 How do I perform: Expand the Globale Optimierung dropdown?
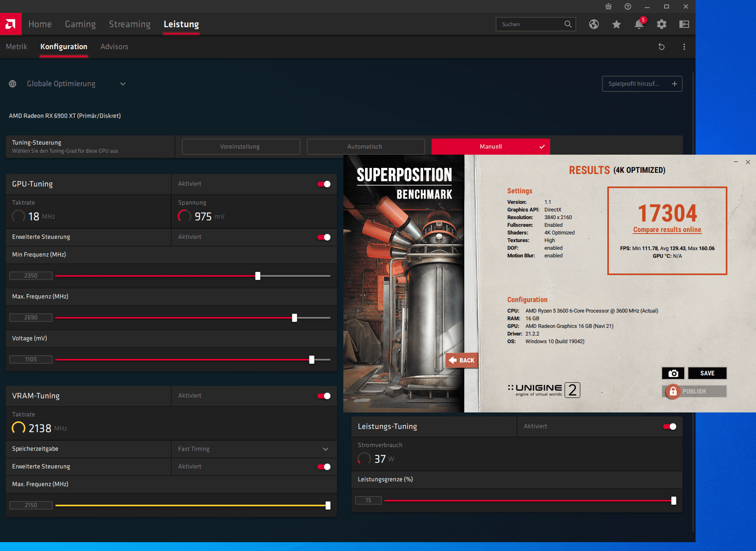tap(123, 84)
